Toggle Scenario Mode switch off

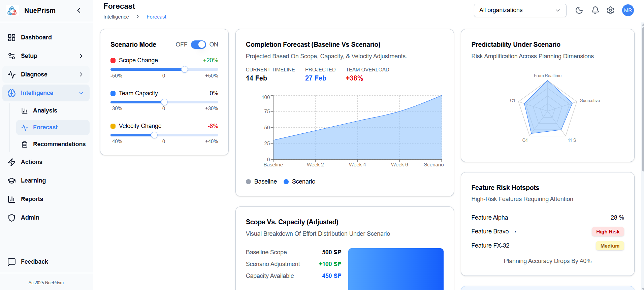click(x=198, y=44)
